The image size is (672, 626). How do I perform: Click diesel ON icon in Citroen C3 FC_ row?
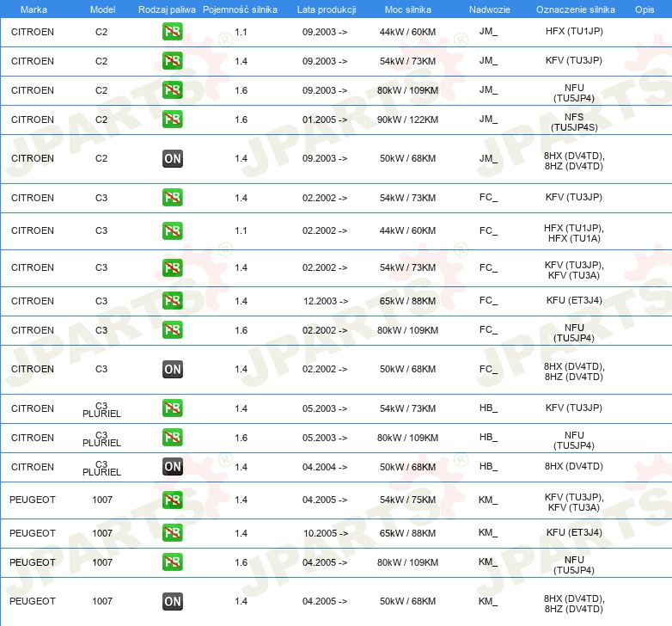(x=172, y=369)
